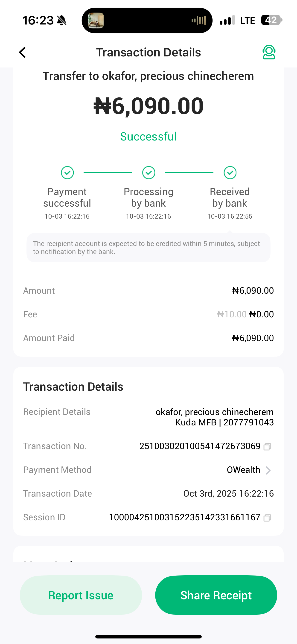Screen dimensions: 297x644
Task: Tap Processing by bank checkmark icon
Action: coord(149,173)
